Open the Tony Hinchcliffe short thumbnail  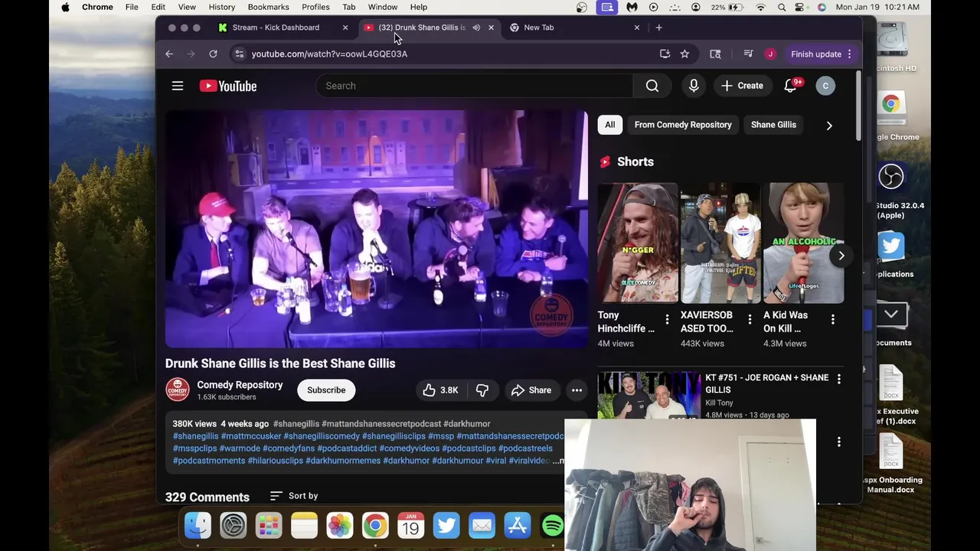point(638,243)
